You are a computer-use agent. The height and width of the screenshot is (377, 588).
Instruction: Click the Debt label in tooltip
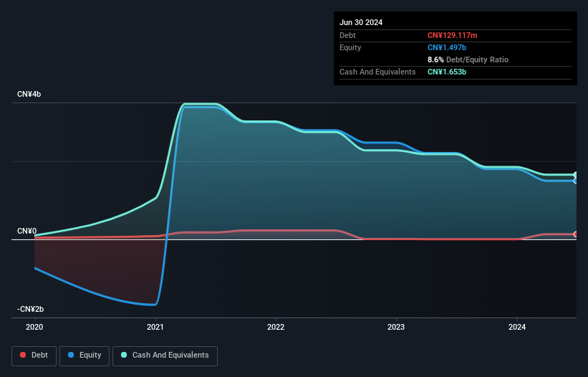click(347, 35)
